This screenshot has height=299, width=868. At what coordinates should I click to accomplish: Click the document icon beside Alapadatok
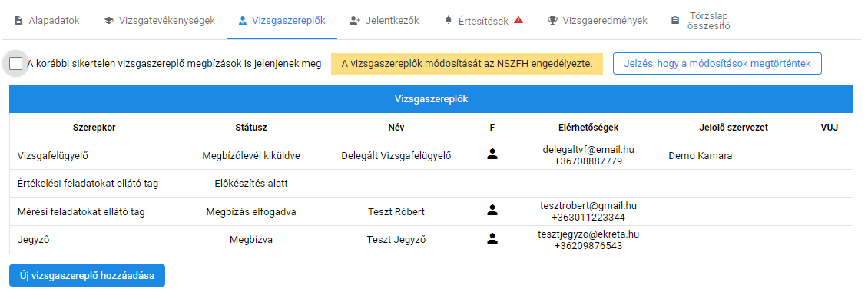18,21
